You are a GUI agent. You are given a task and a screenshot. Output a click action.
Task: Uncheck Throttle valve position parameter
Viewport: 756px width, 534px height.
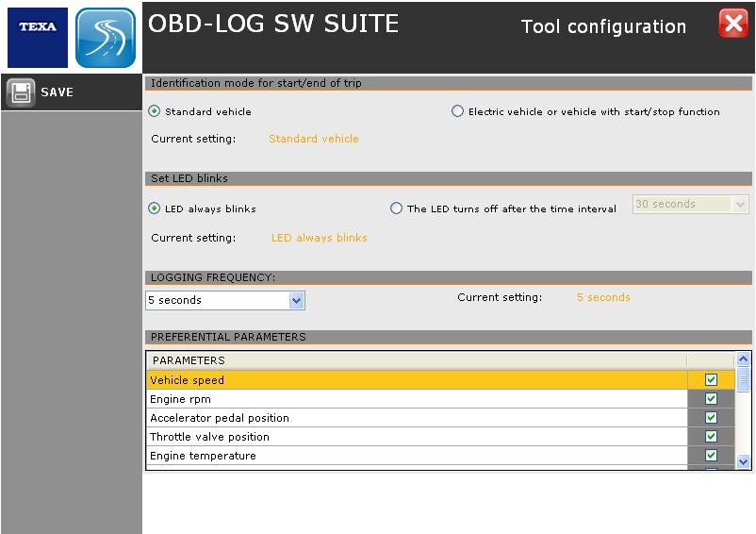click(711, 437)
